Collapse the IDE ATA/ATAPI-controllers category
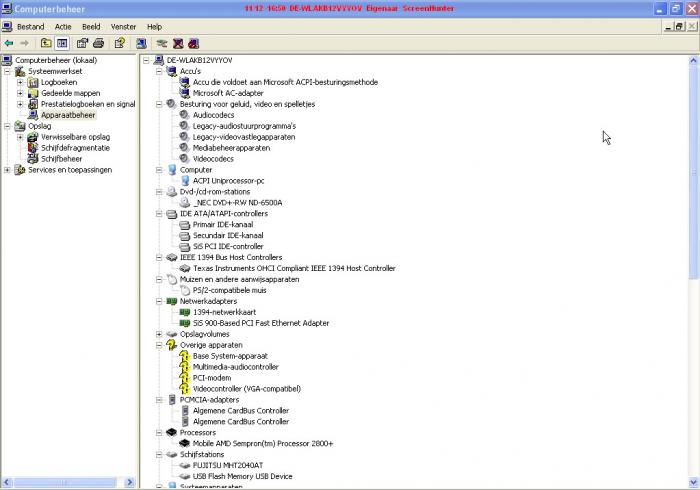This screenshot has height=490, width=700. coord(159,214)
